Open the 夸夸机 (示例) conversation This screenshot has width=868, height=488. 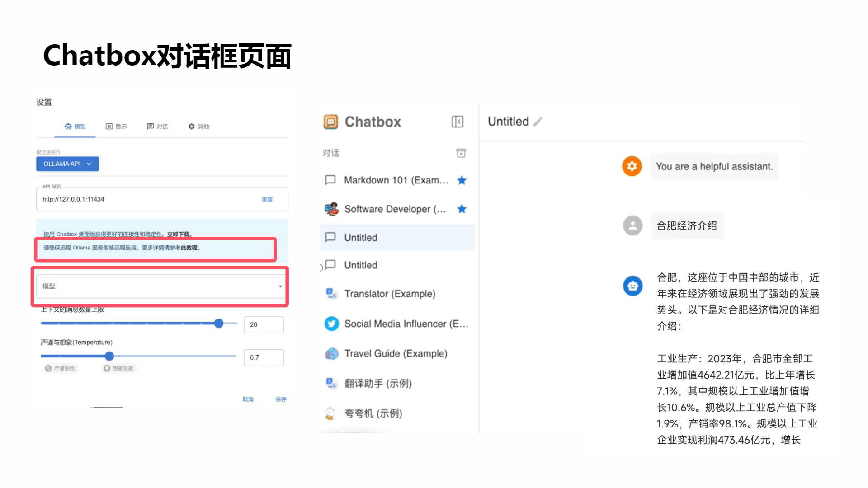pos(397,413)
